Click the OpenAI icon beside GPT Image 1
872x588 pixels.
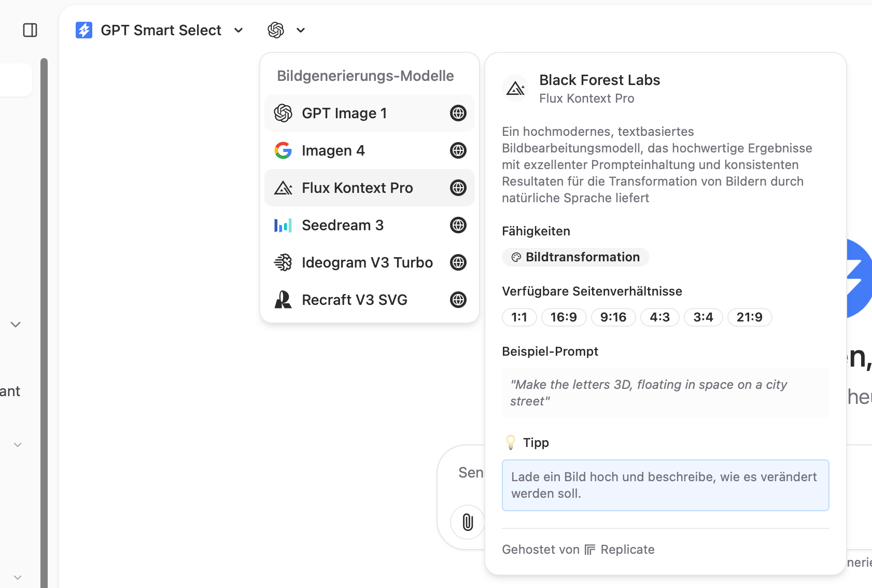283,113
